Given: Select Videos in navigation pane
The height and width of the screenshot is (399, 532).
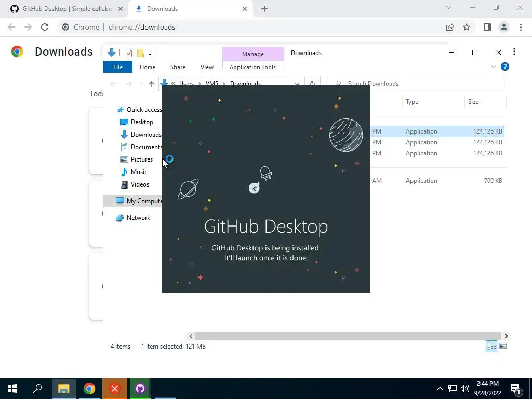Looking at the screenshot, I should [135, 184].
